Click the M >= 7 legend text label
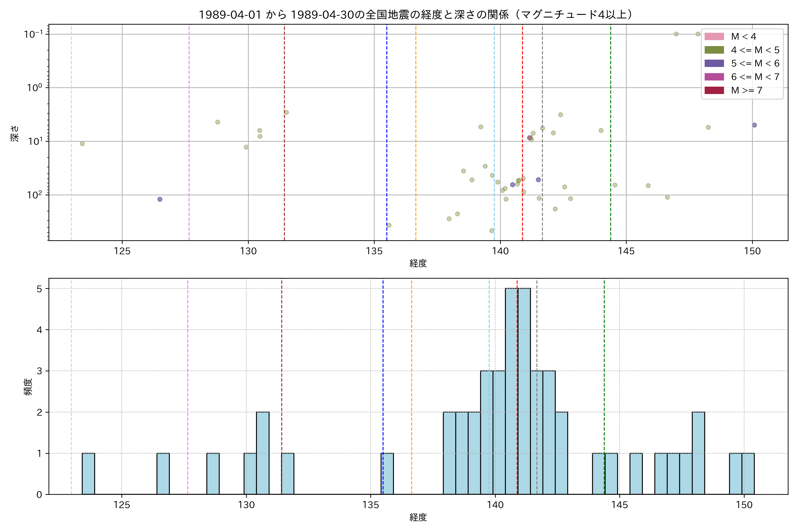This screenshot has width=798, height=532. 746,91
